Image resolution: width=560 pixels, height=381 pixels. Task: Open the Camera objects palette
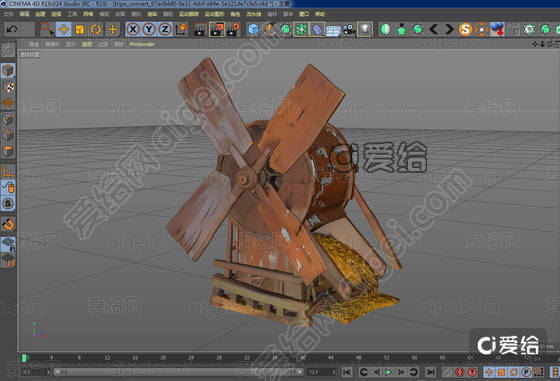[349, 29]
